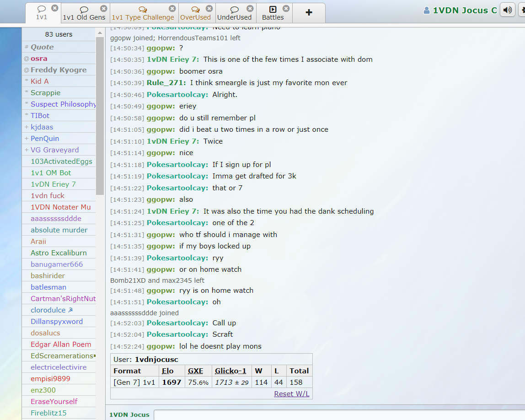
Task: Open user Freddy Kyogre profile
Action: point(59,70)
